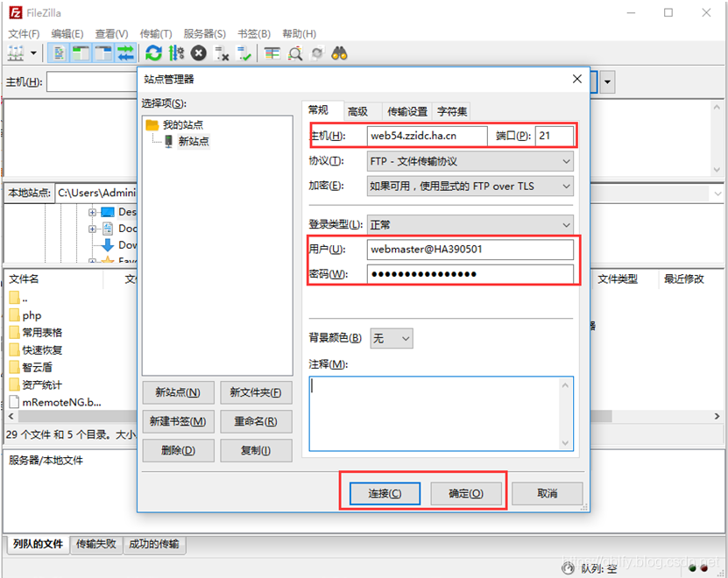Viewport: 728px width, 578px height.
Task: Cancel the current operation icon
Action: [199, 53]
